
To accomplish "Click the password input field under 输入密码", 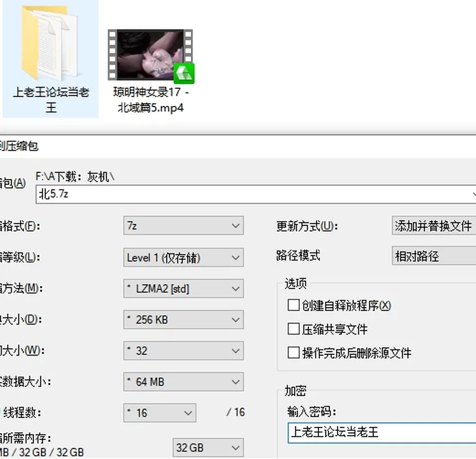I will 382,432.
